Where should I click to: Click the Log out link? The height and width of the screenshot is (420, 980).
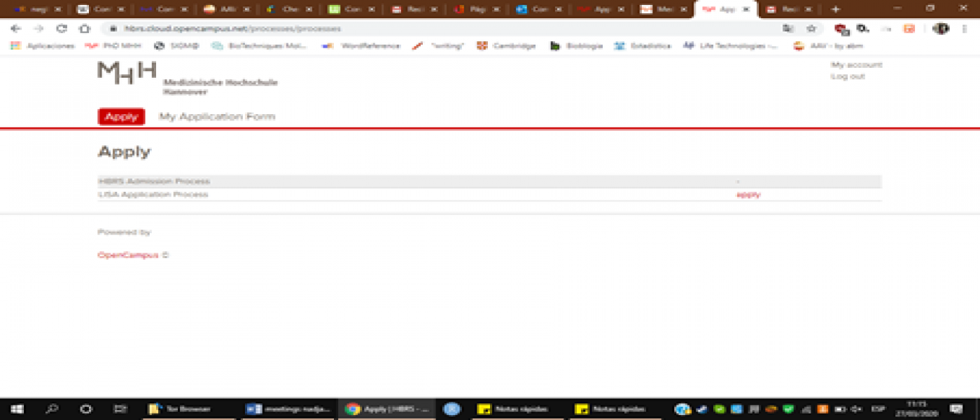[848, 76]
